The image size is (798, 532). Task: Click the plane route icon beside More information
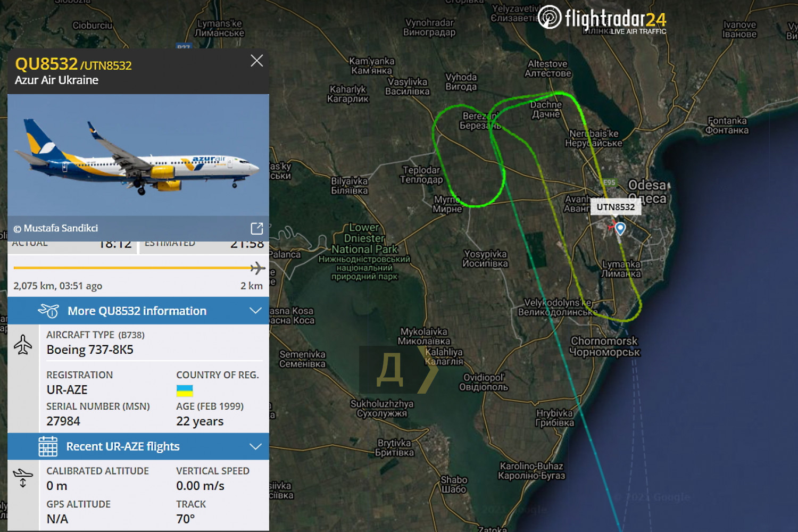(x=48, y=311)
